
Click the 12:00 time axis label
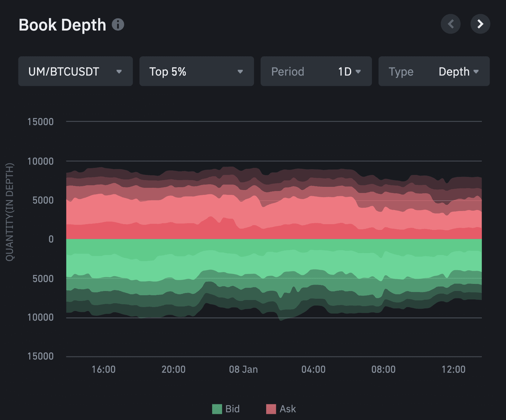(x=453, y=369)
